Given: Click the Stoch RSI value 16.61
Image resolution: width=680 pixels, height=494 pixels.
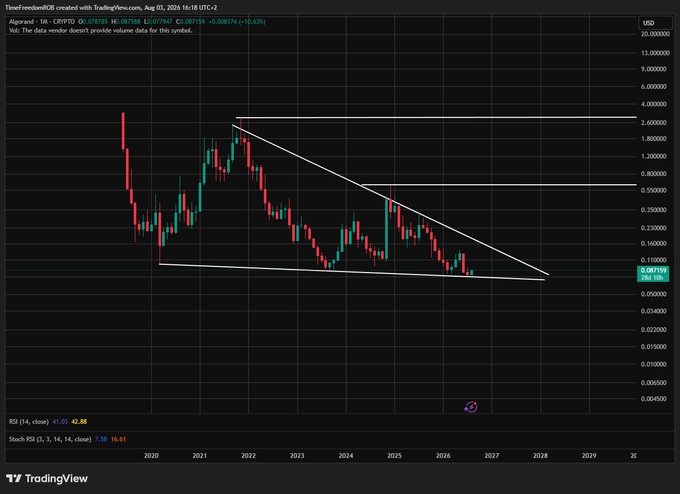Looking at the screenshot, I should tap(118, 439).
